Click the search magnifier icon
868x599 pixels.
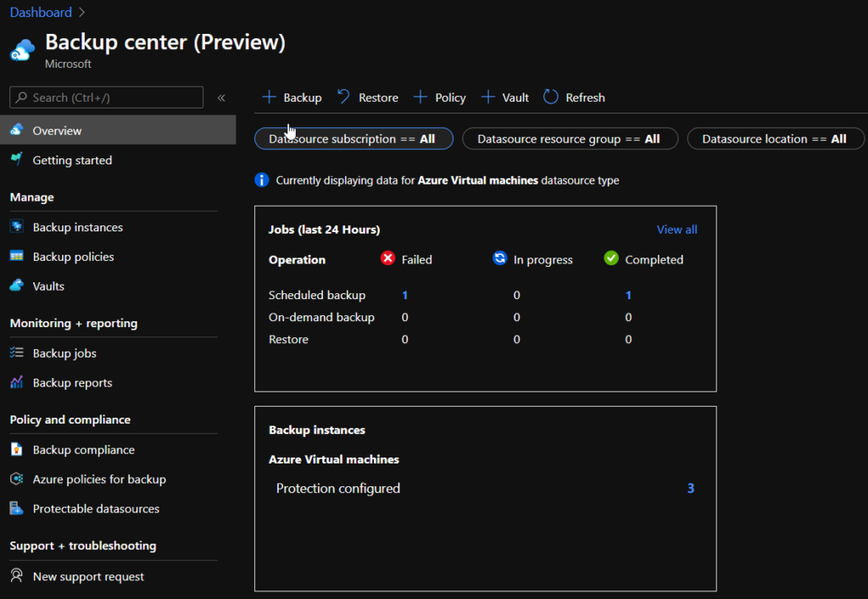(21, 97)
